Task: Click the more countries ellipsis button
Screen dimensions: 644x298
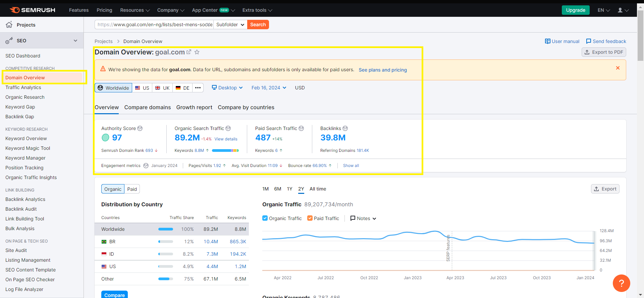Action: tap(198, 88)
